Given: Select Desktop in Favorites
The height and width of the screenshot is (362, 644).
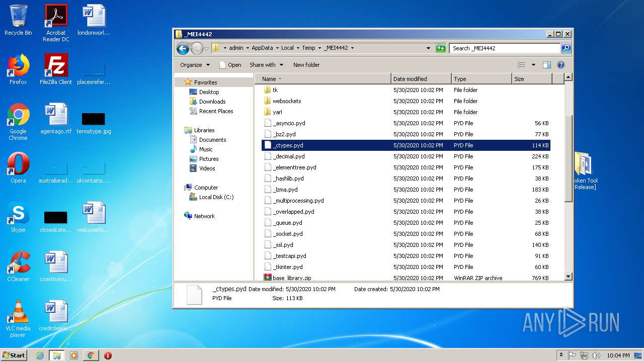Looking at the screenshot, I should point(209,92).
